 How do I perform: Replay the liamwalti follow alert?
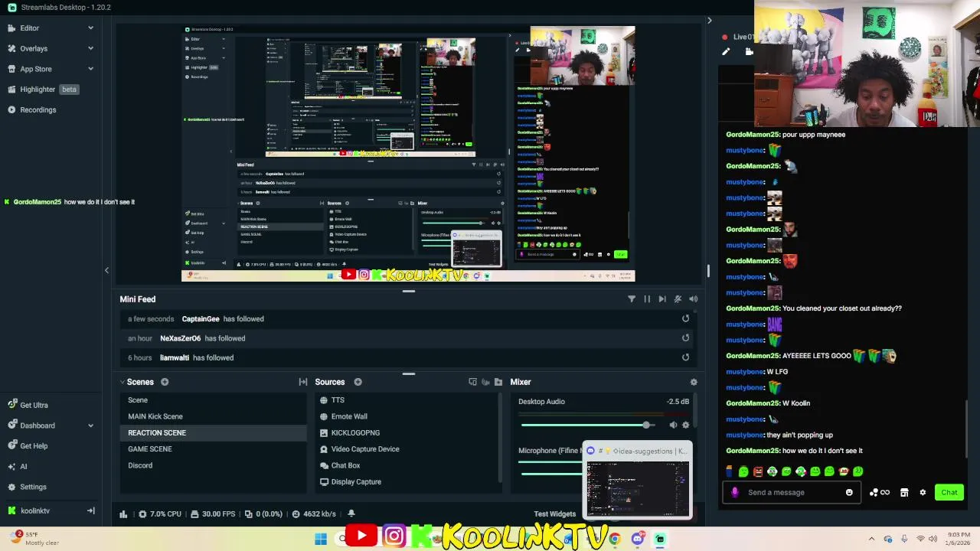685,357
